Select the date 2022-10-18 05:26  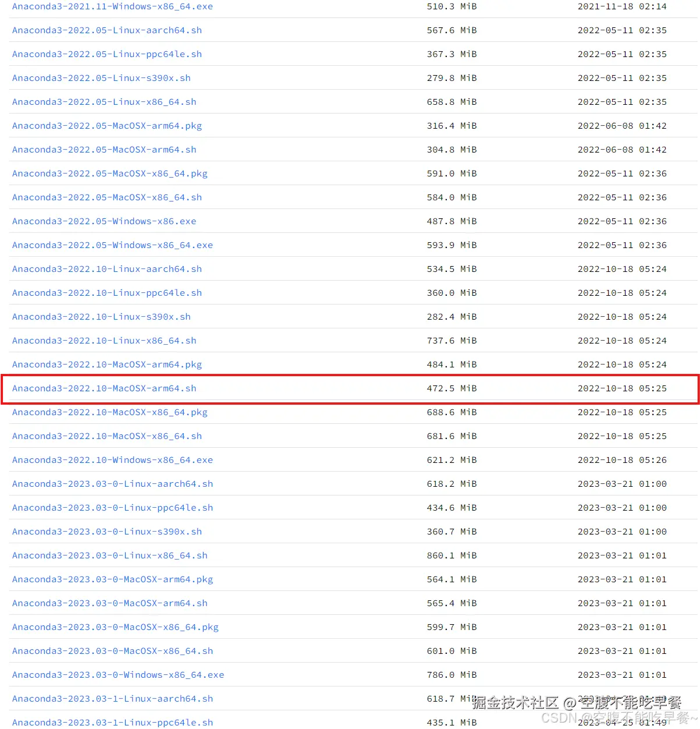pyautogui.click(x=622, y=460)
